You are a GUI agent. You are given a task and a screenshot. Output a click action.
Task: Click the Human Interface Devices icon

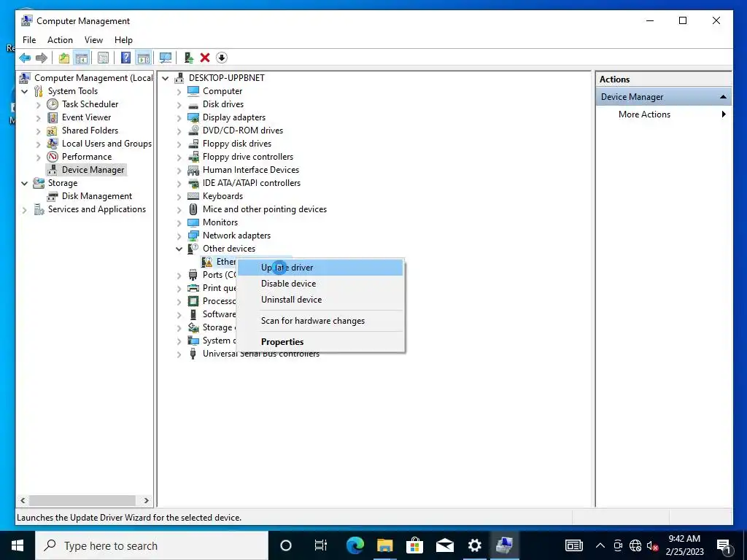point(193,170)
